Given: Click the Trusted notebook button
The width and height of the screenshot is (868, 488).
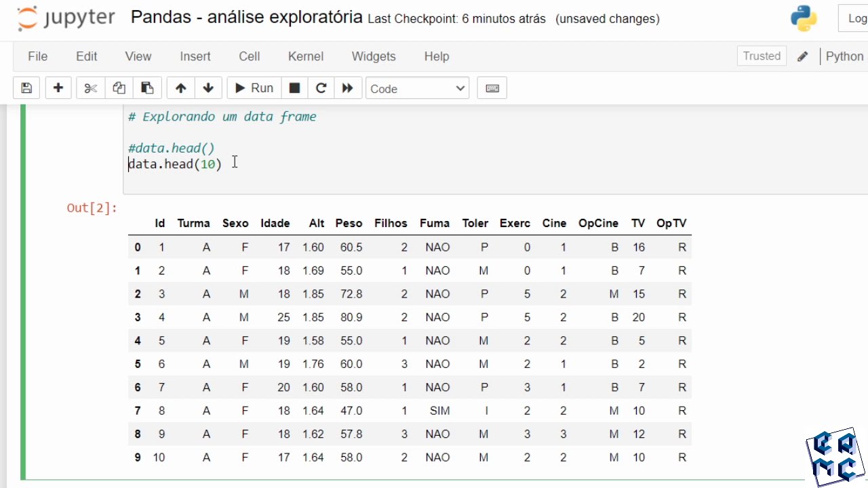Looking at the screenshot, I should [x=762, y=56].
